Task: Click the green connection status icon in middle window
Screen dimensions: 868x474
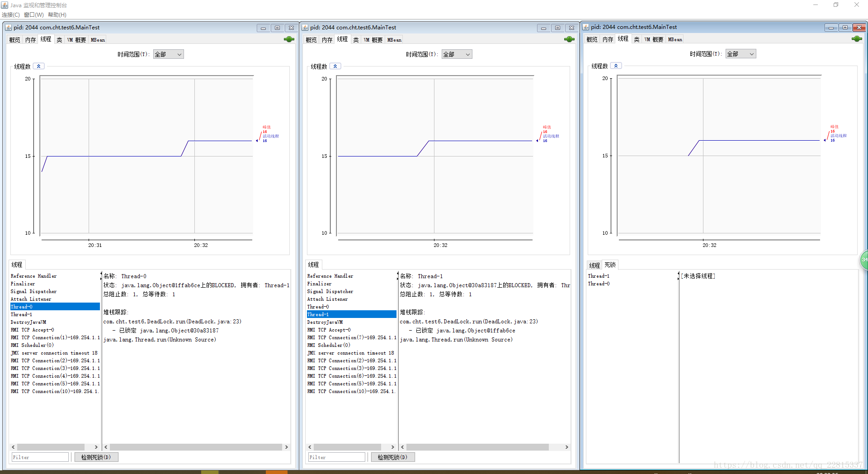Action: tap(569, 39)
